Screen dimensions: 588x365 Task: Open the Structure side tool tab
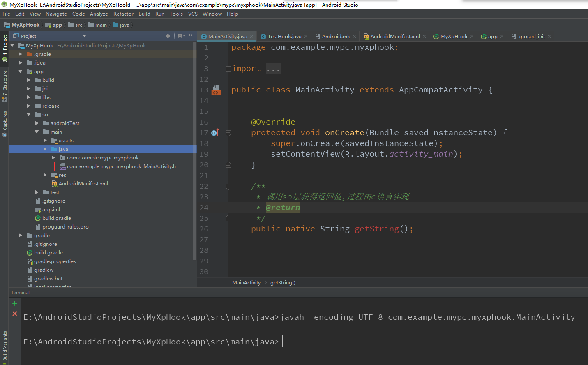pos(5,86)
